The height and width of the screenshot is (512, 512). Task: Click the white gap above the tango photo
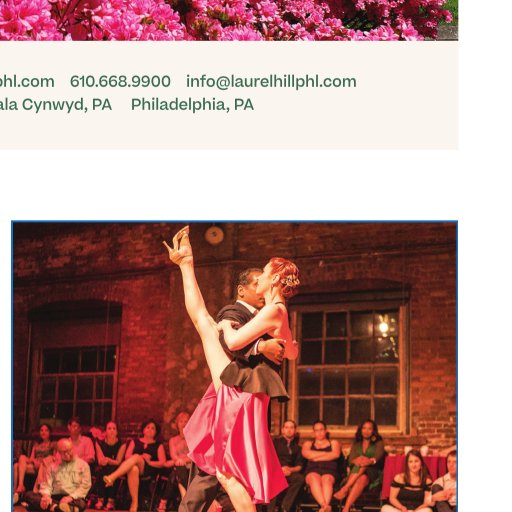coord(229,185)
